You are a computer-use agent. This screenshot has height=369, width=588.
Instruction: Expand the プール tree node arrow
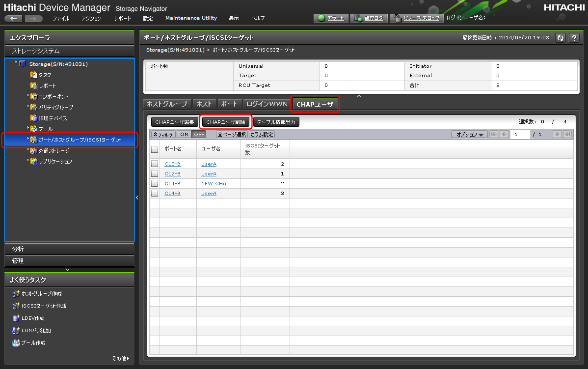(x=28, y=128)
